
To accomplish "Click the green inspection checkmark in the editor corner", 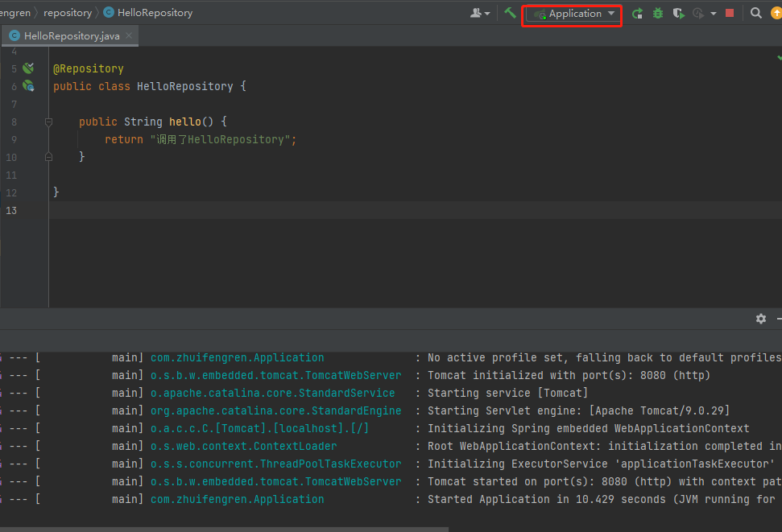I will [778, 57].
